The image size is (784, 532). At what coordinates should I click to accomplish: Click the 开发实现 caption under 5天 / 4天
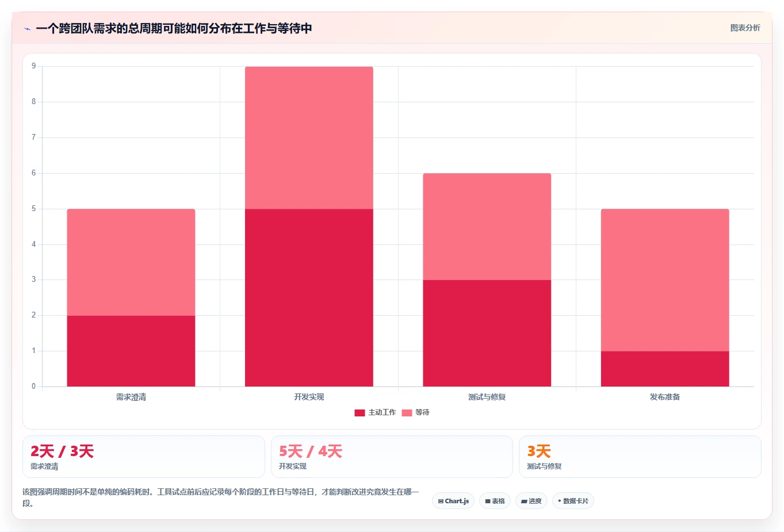[293, 466]
